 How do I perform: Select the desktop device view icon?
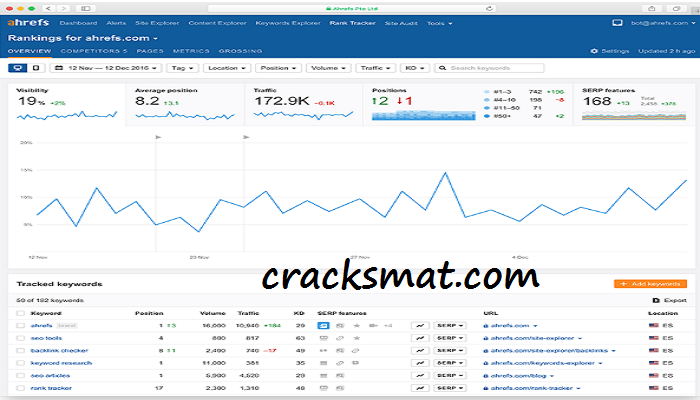pyautogui.click(x=18, y=68)
